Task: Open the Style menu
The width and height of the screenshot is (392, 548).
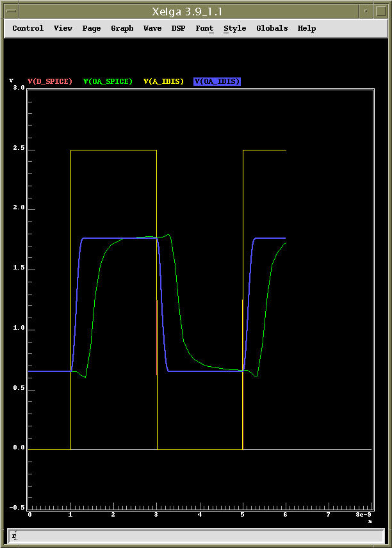Action: point(235,28)
